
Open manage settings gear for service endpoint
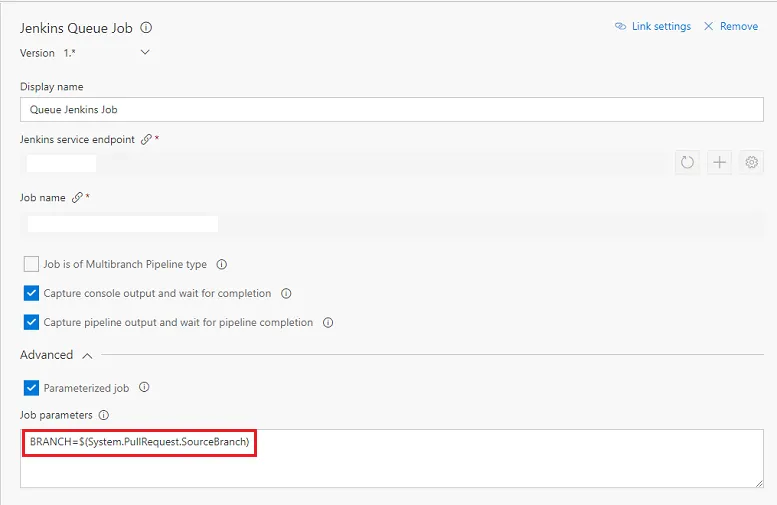pyautogui.click(x=751, y=162)
